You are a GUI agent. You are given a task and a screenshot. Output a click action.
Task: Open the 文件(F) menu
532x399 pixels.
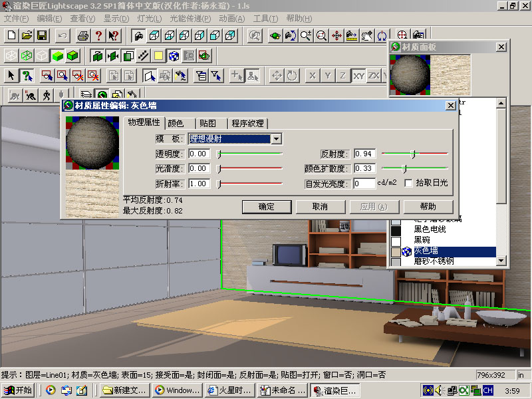(16, 19)
